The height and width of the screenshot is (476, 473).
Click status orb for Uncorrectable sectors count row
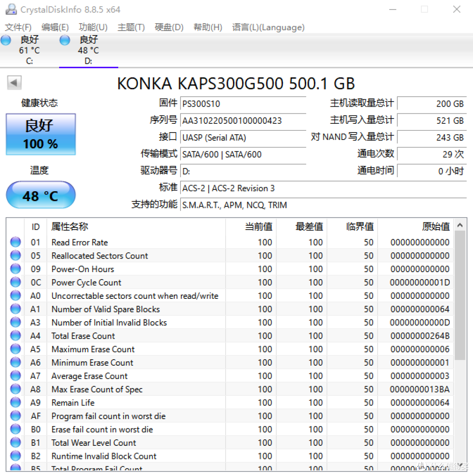pos(15,295)
